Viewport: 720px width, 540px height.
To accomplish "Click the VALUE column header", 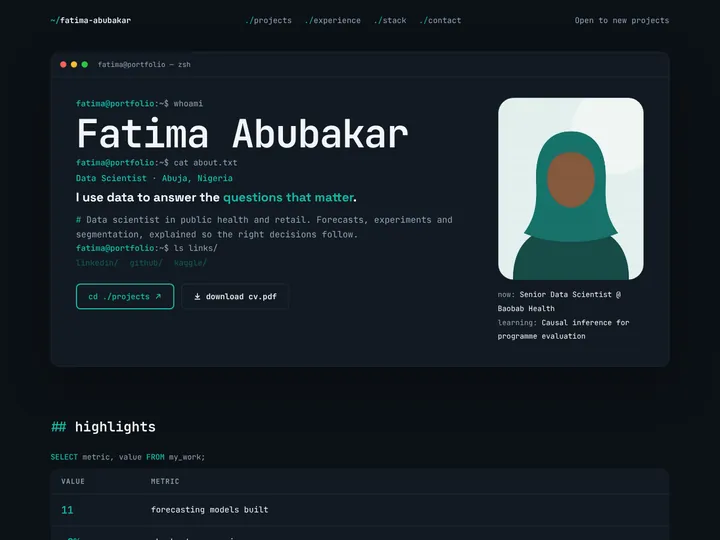I will 73,481.
